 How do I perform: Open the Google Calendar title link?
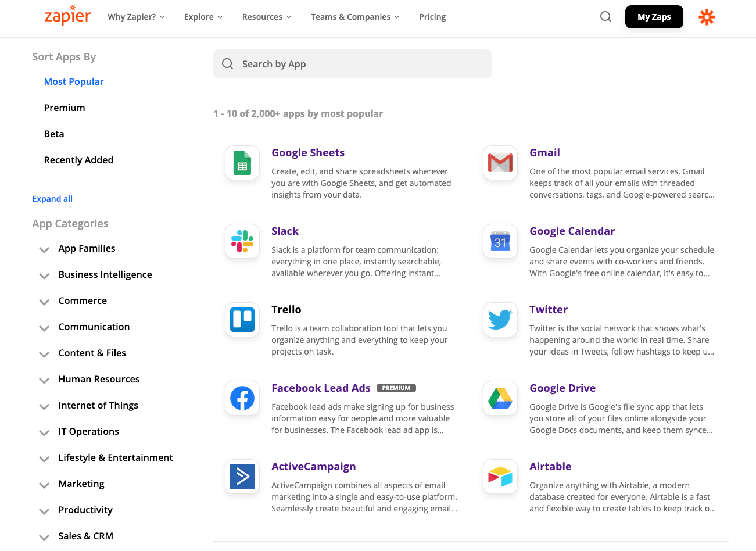(x=572, y=231)
